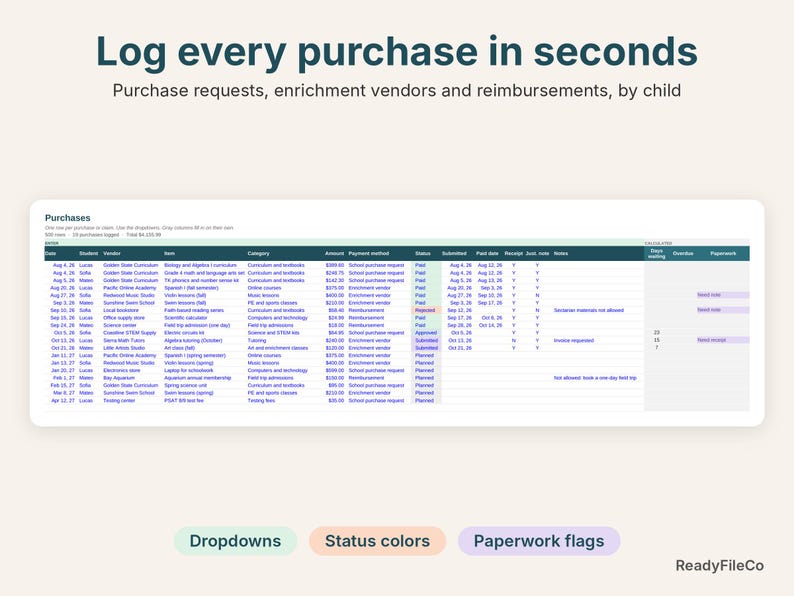794x596 pixels.
Task: Click 'Science center' vendor cell
Action: click(120, 325)
